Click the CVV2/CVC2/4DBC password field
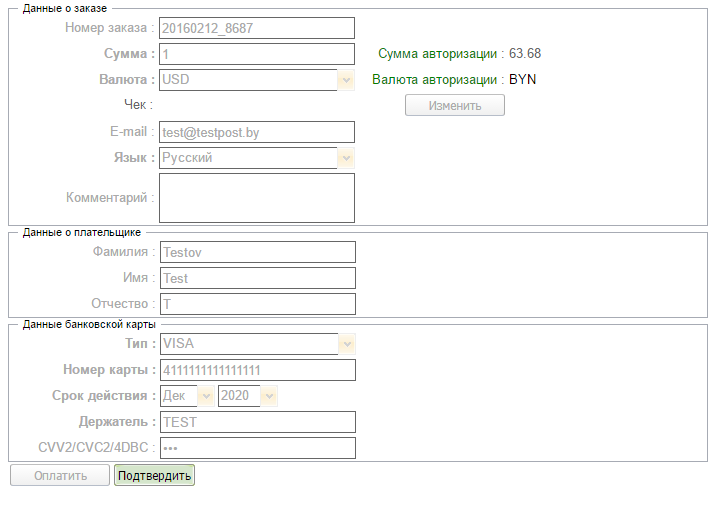721x507 pixels. [x=257, y=448]
